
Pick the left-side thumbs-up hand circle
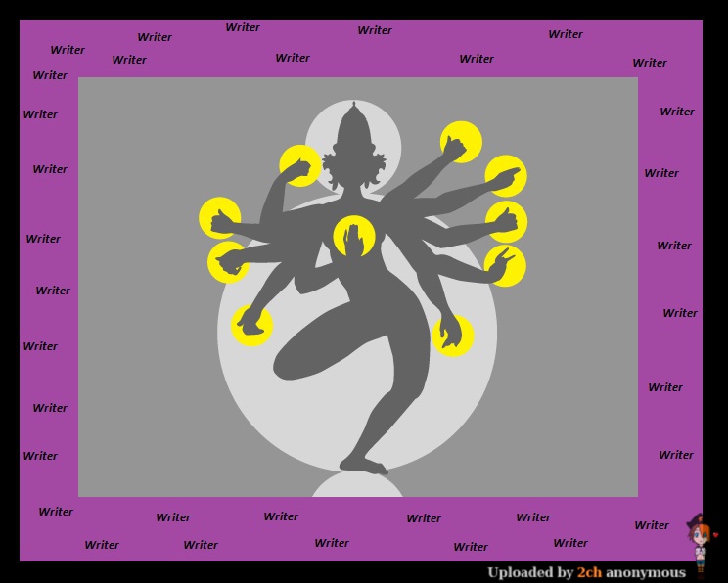pyautogui.click(x=219, y=218)
